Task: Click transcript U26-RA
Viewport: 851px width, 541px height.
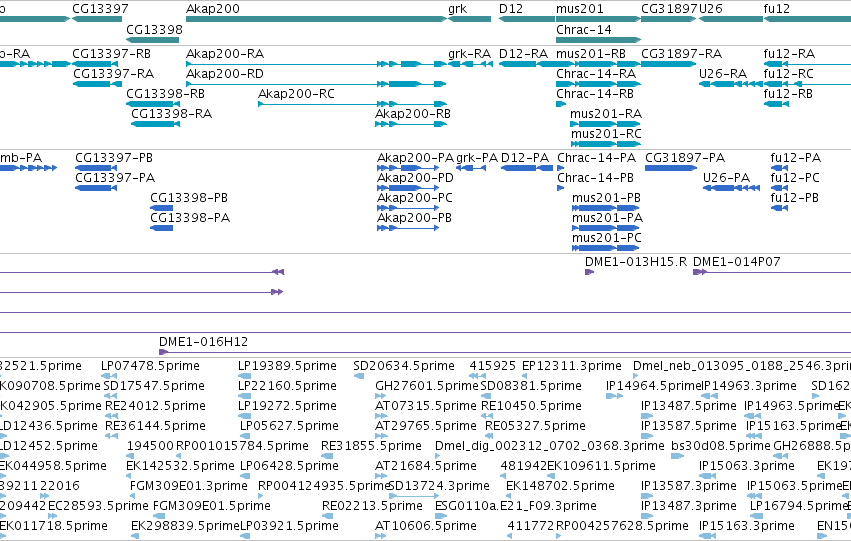Action: [731, 84]
